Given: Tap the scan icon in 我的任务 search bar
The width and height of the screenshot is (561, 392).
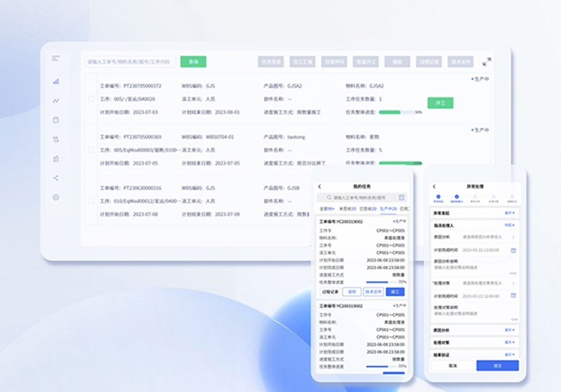Looking at the screenshot, I should pyautogui.click(x=401, y=197).
